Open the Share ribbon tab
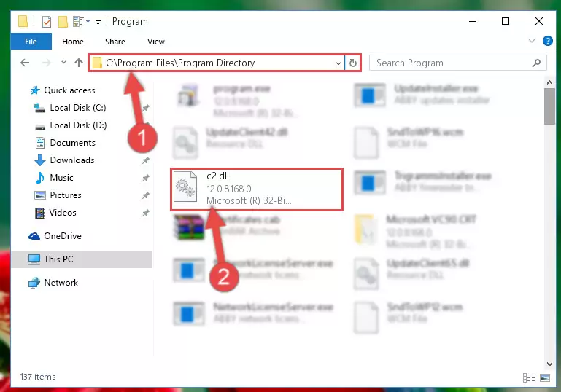The width and height of the screenshot is (561, 392). click(x=115, y=42)
